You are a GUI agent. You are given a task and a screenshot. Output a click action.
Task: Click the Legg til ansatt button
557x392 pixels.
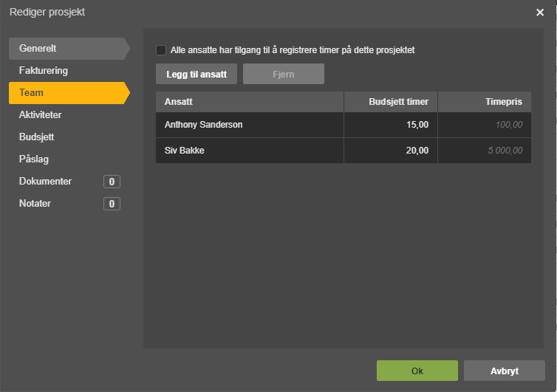tap(197, 74)
